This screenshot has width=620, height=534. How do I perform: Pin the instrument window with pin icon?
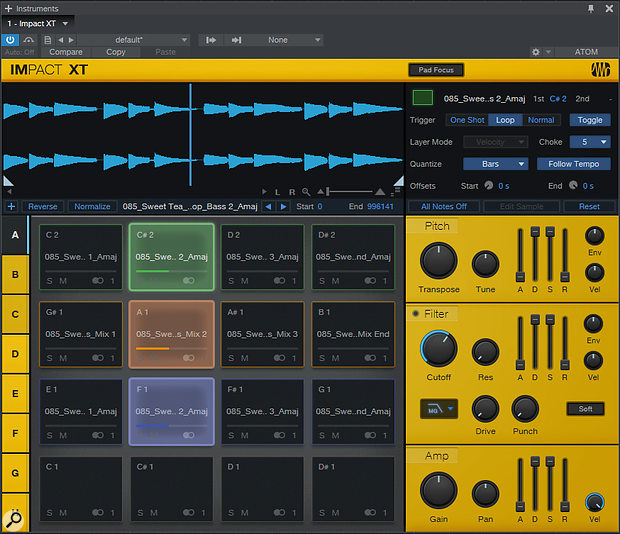(591, 8)
